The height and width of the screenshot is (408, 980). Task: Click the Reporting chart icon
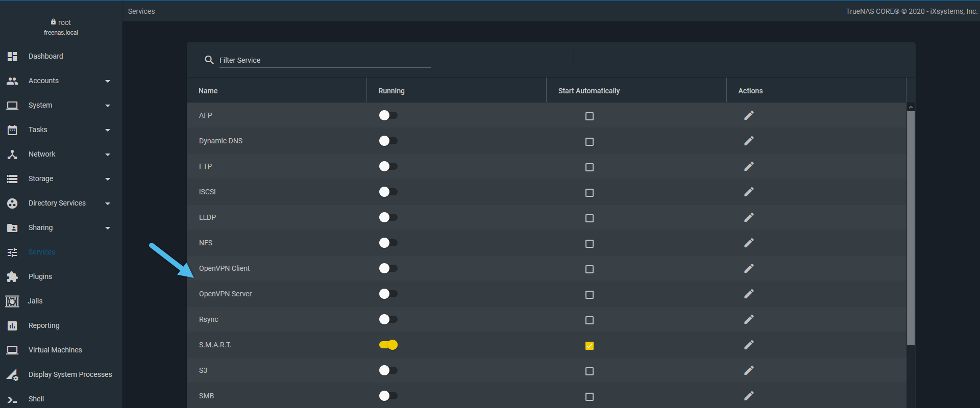[x=12, y=325]
